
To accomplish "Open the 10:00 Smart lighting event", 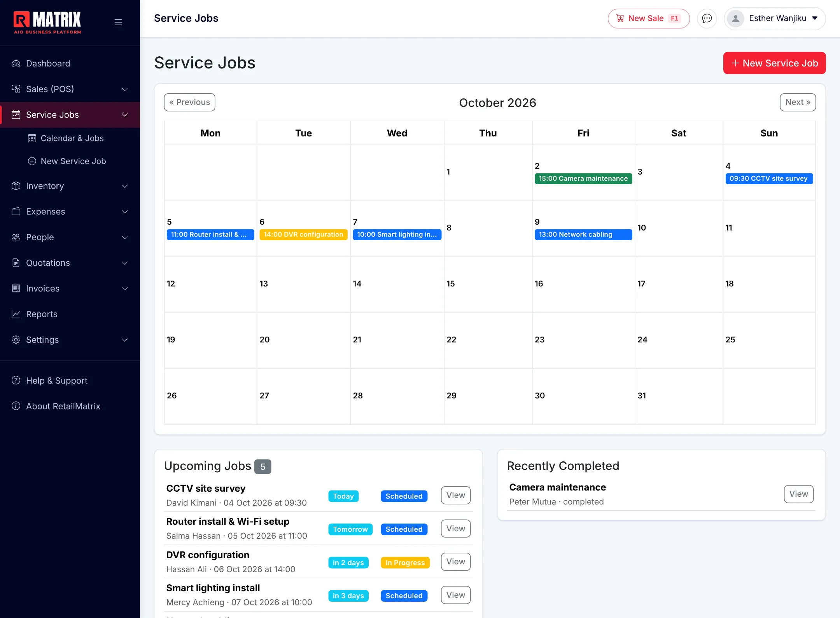I will pos(397,234).
